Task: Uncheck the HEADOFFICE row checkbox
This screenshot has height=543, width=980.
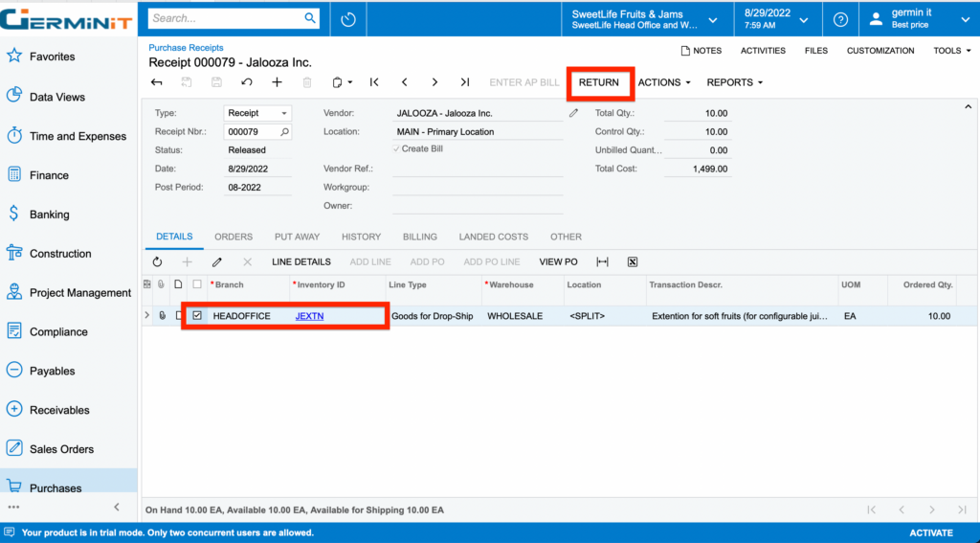Action: click(x=197, y=316)
